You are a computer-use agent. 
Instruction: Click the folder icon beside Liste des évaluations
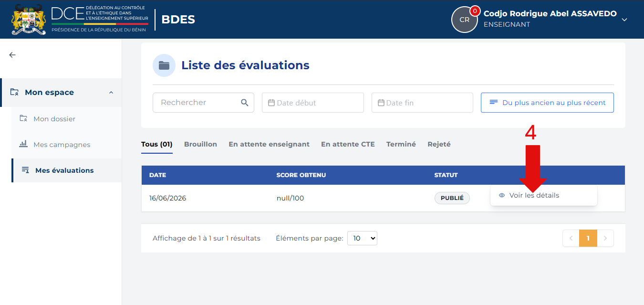164,65
